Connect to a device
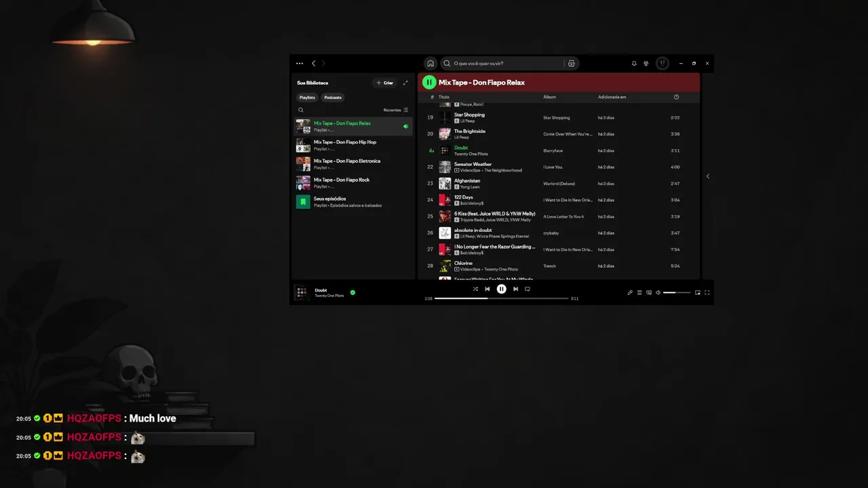868x488 pixels. click(x=649, y=293)
